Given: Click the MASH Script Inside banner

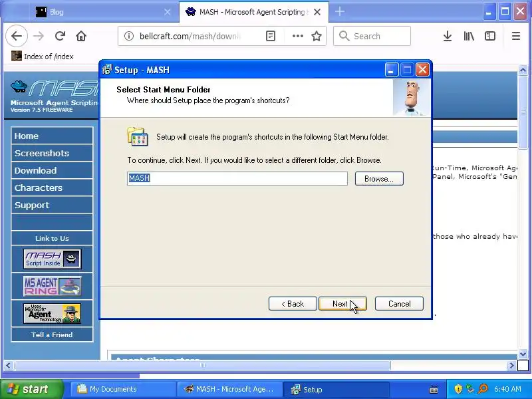Looking at the screenshot, I should [53, 259].
